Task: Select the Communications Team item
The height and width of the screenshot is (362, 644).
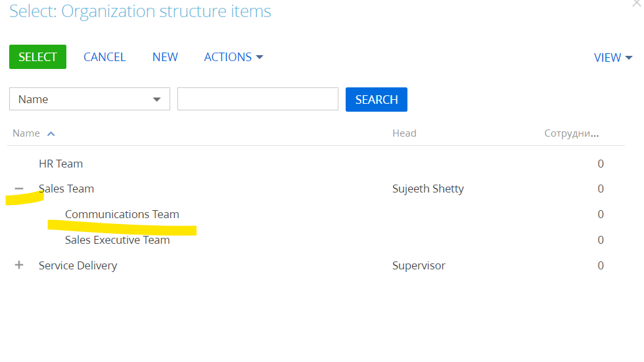Action: (122, 214)
